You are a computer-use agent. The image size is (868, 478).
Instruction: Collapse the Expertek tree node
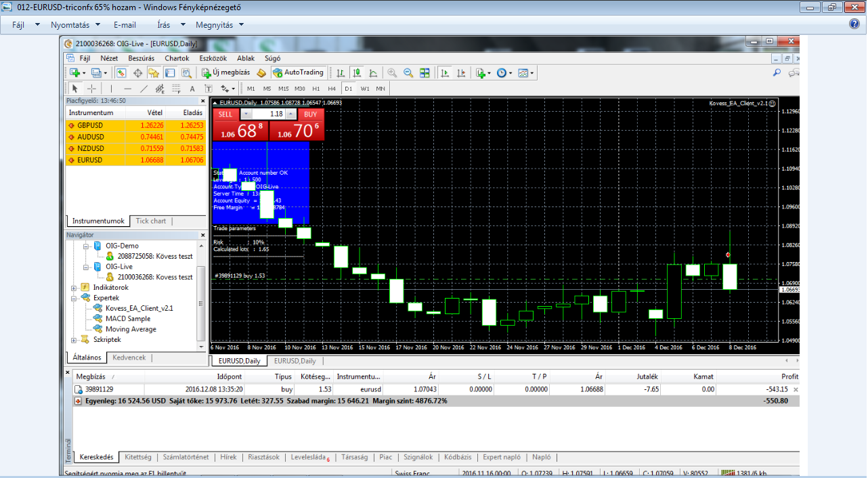point(74,298)
